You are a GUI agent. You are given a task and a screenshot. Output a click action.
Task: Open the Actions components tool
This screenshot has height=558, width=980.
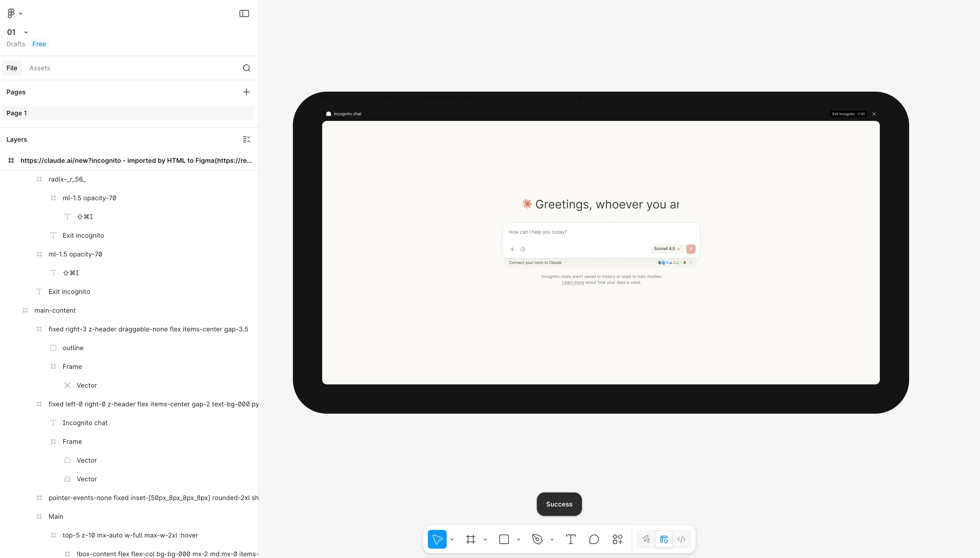[x=617, y=539]
